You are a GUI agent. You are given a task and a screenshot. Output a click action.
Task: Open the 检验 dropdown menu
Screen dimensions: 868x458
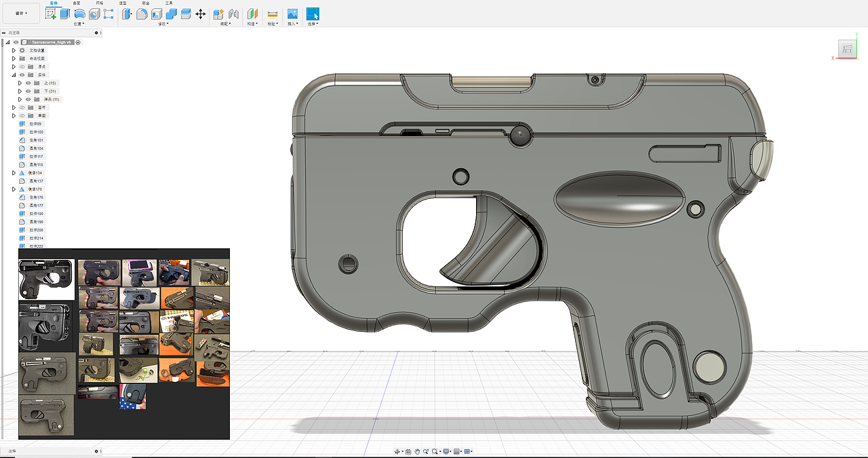(273, 24)
